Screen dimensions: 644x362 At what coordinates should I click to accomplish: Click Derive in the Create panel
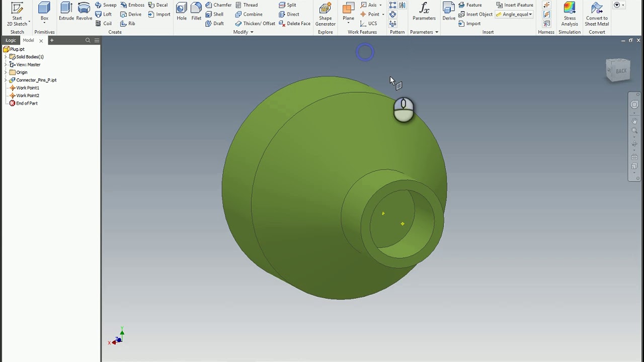131,14
